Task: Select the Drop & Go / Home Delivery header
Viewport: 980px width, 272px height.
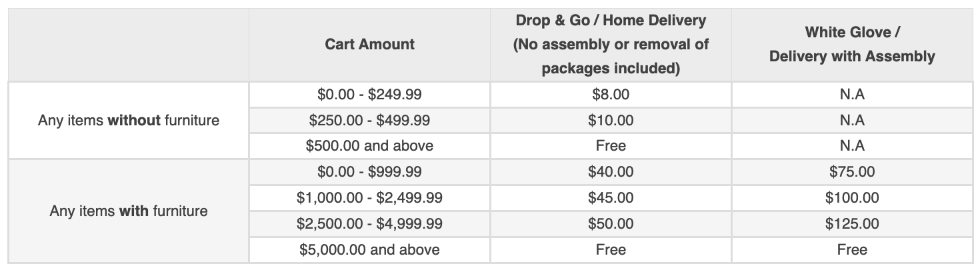Action: pos(611,45)
